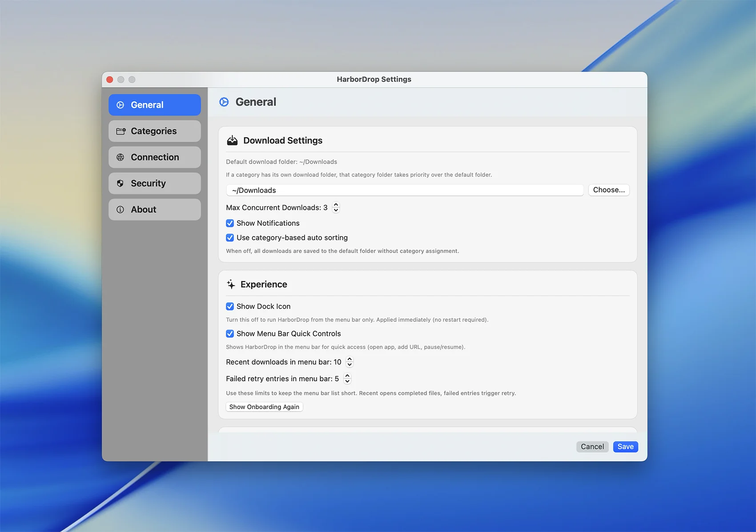
Task: Uncheck Use category-based auto sorting
Action: pos(230,238)
